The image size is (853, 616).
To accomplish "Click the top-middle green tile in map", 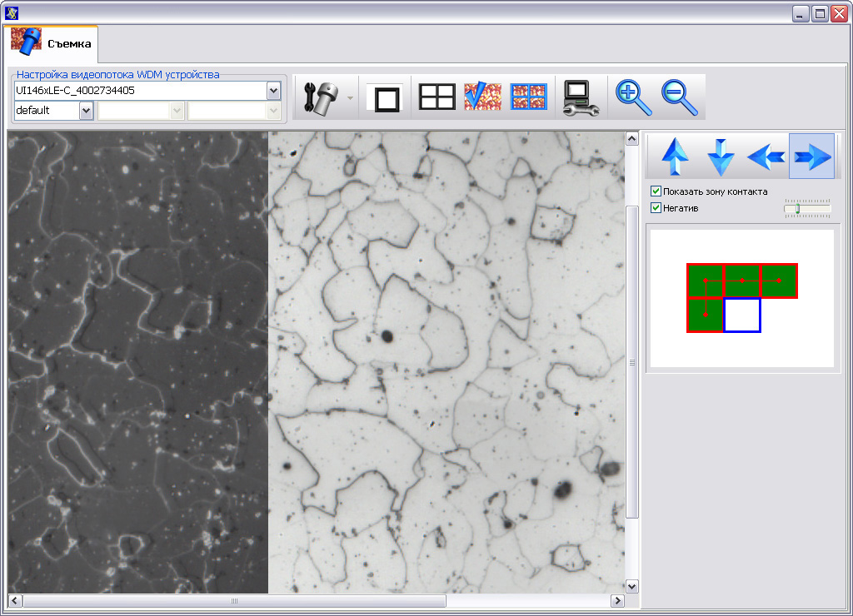I will tap(742, 281).
